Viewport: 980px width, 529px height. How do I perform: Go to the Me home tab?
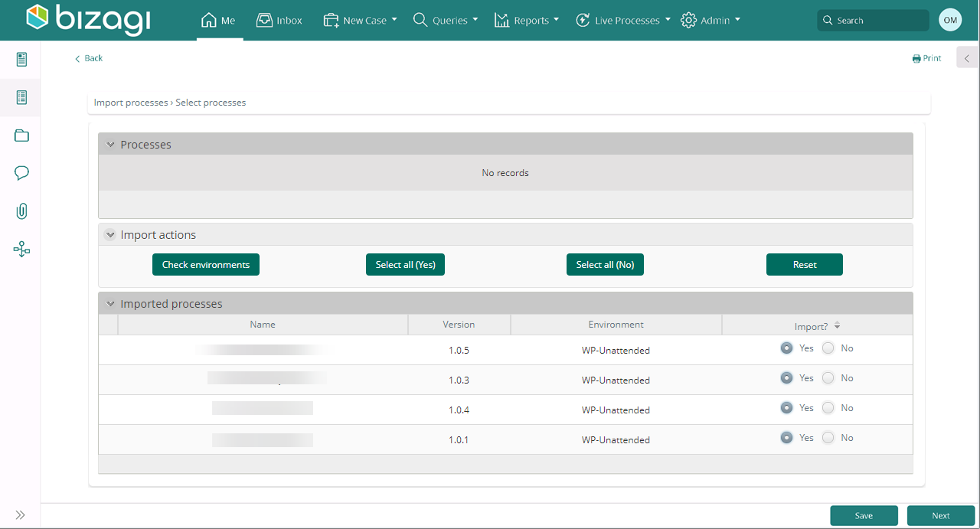[x=218, y=21]
